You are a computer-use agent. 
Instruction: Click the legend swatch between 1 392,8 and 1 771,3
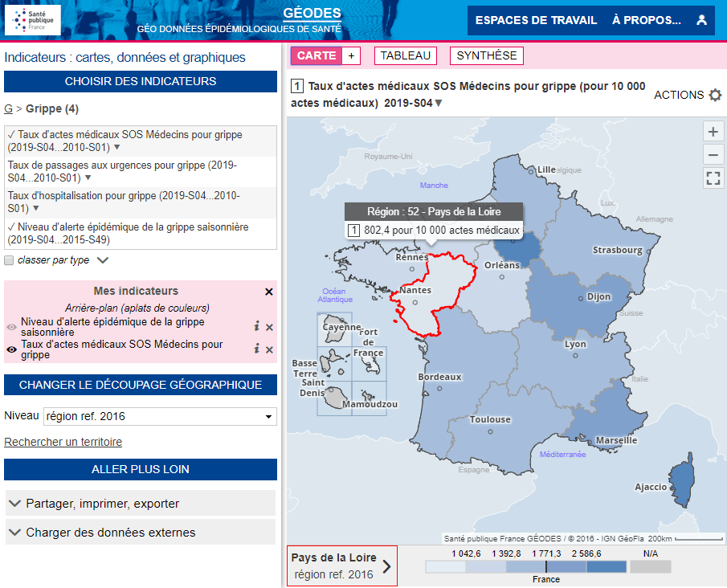526,566
